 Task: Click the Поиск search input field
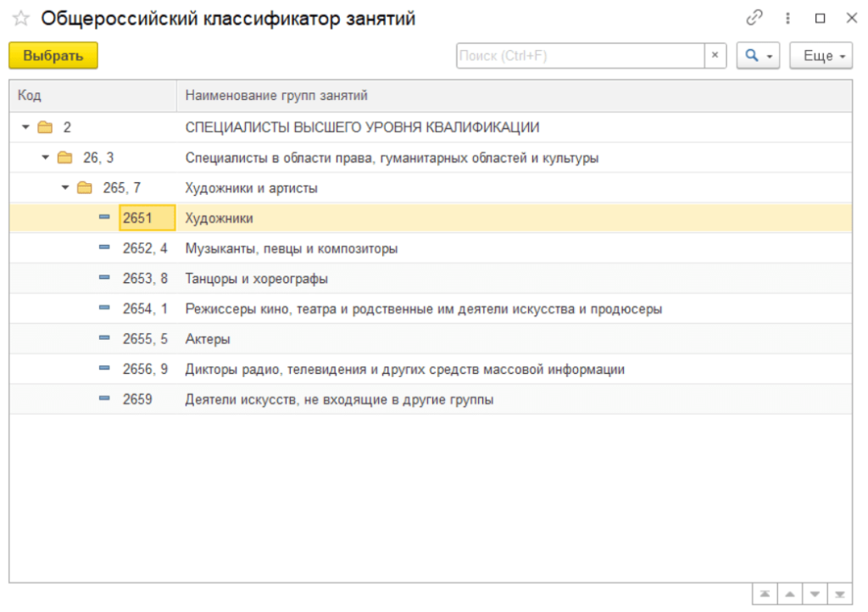pos(580,55)
